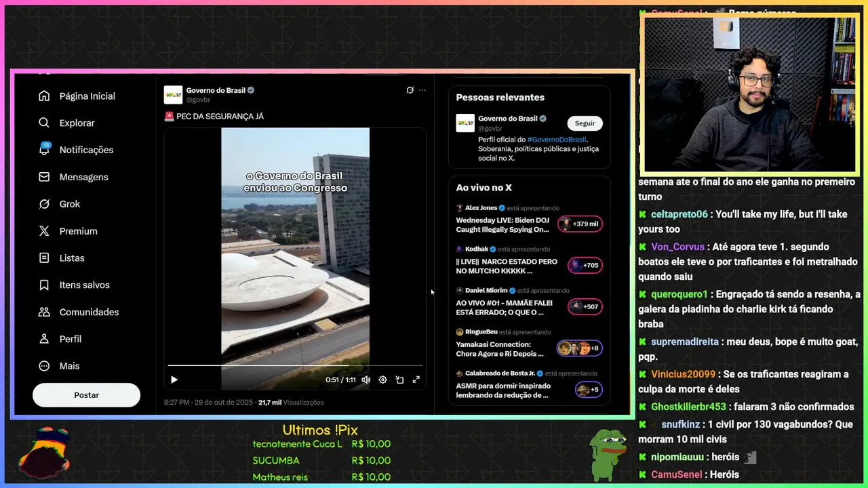The image size is (868, 488).
Task: Open Grok icon in sidebar
Action: (44, 204)
